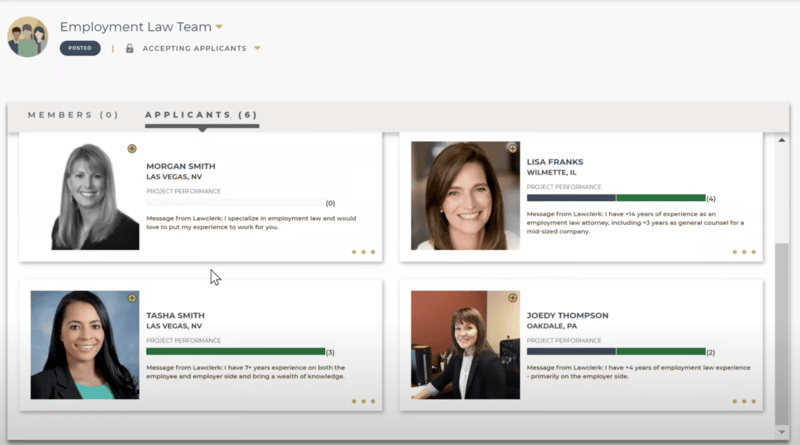Switch to the Members (0) tab

(73, 115)
